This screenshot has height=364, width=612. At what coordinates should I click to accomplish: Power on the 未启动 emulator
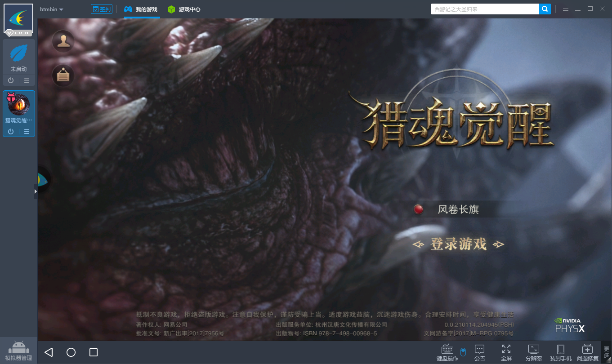[11, 80]
